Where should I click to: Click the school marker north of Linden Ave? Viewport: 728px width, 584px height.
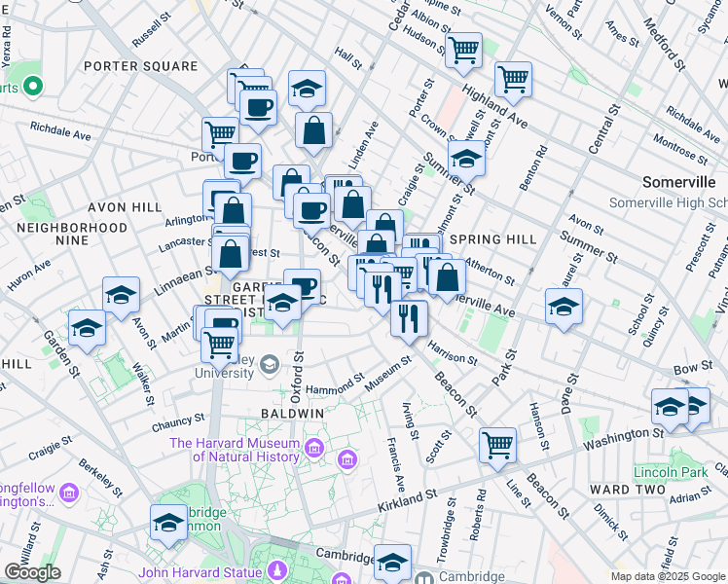pos(307,91)
